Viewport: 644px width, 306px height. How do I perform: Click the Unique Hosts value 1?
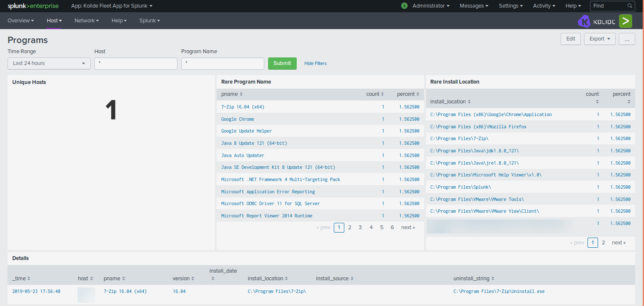pos(111,111)
